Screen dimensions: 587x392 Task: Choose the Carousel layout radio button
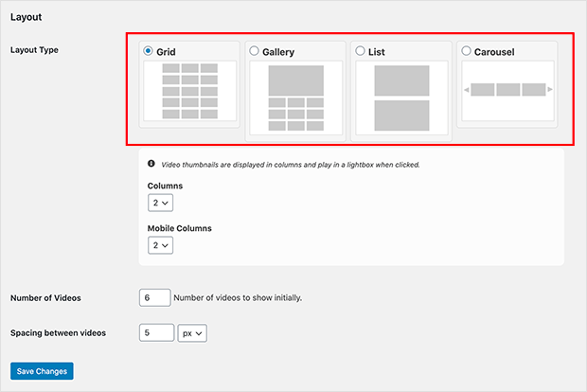click(x=466, y=51)
